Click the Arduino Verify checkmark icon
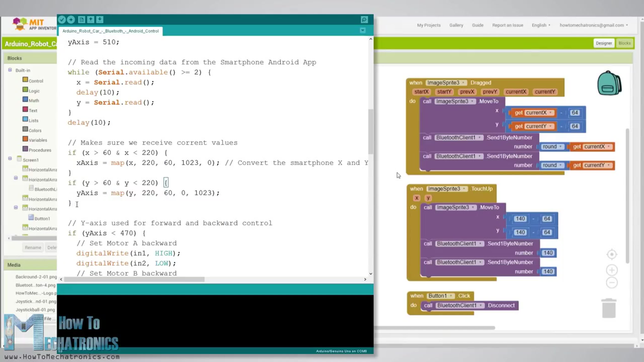 (62, 19)
